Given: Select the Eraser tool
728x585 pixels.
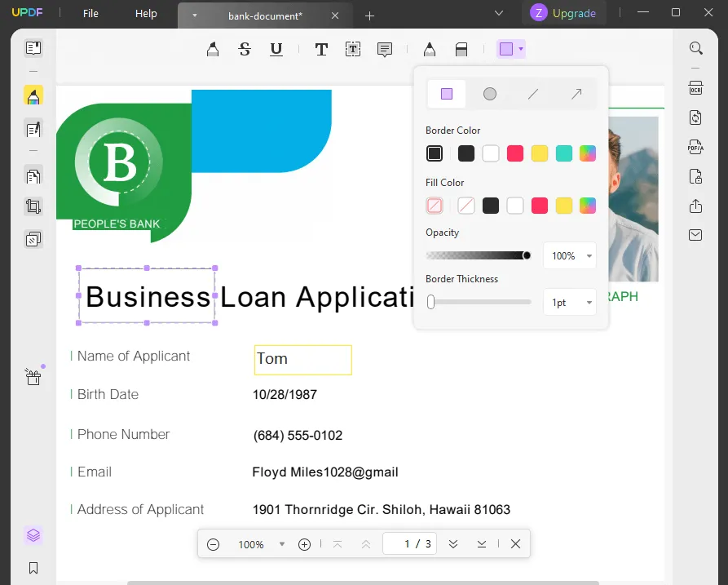Looking at the screenshot, I should [x=461, y=49].
